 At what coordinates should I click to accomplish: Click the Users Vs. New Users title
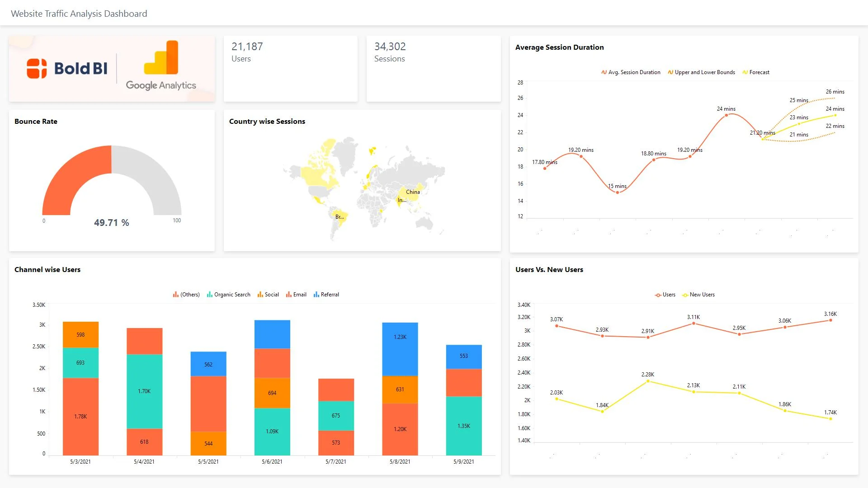pyautogui.click(x=549, y=270)
